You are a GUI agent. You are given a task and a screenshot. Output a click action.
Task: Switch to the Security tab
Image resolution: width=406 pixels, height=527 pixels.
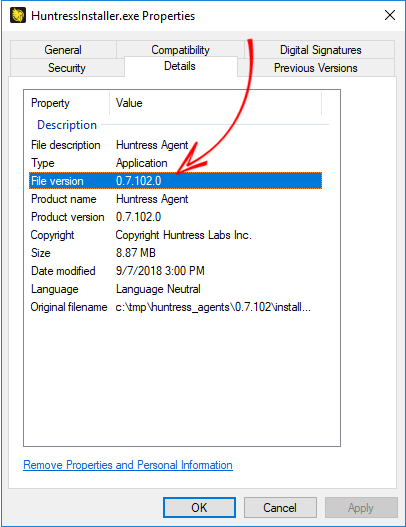(x=67, y=68)
